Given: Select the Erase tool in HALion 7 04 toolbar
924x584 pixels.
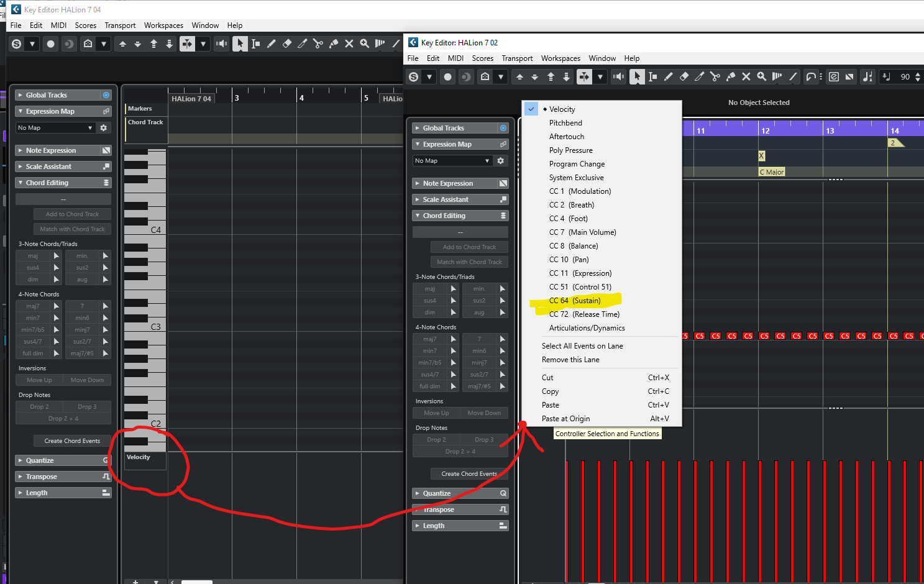Looking at the screenshot, I should (286, 43).
